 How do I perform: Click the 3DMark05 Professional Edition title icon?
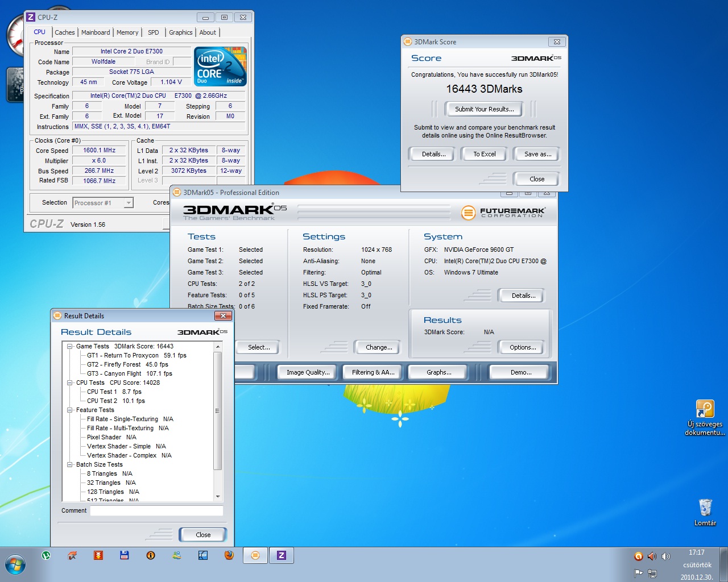click(x=176, y=192)
